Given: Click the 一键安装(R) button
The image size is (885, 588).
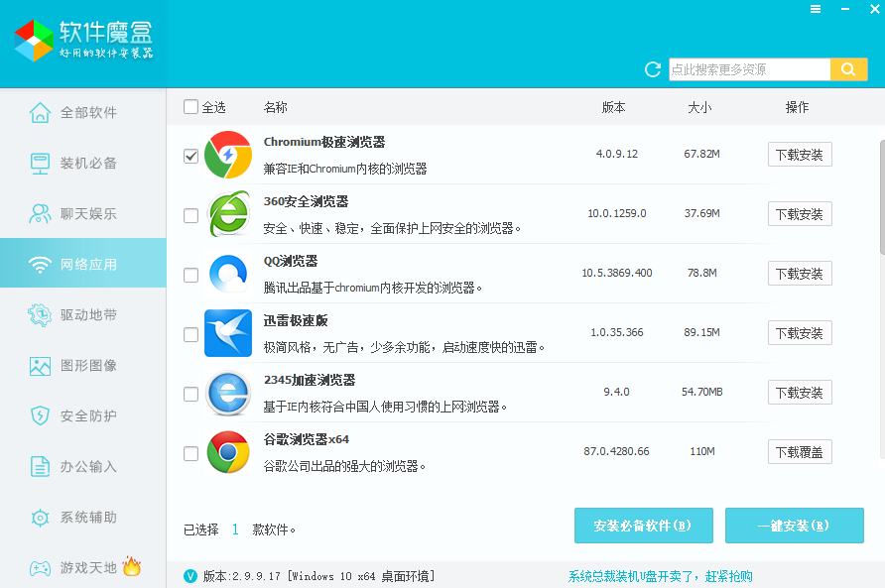Looking at the screenshot, I should 794,526.
